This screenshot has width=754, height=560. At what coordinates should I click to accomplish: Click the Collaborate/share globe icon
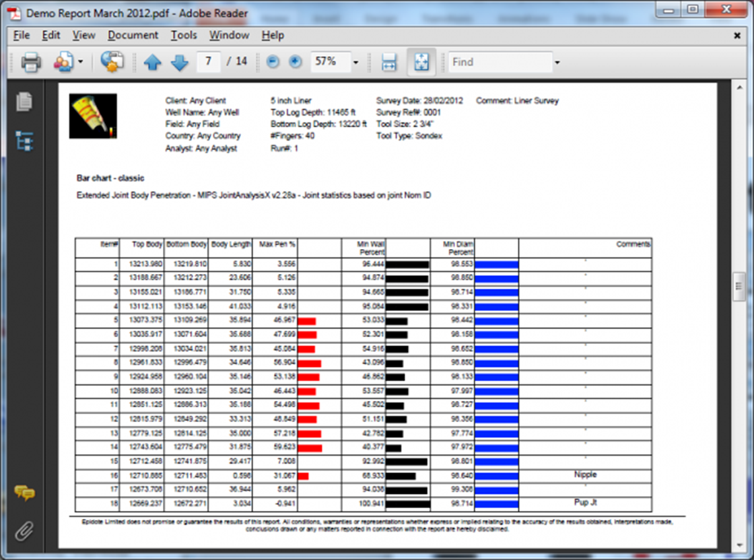(x=112, y=62)
